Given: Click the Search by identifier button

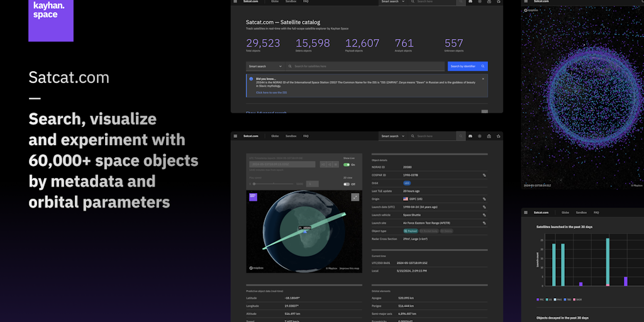Looking at the screenshot, I should [467, 66].
